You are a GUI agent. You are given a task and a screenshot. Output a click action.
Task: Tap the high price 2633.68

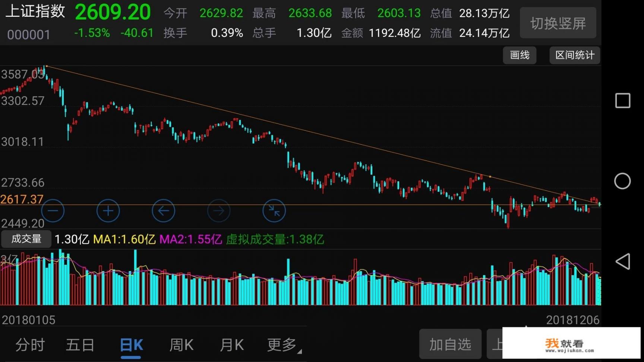click(x=310, y=13)
